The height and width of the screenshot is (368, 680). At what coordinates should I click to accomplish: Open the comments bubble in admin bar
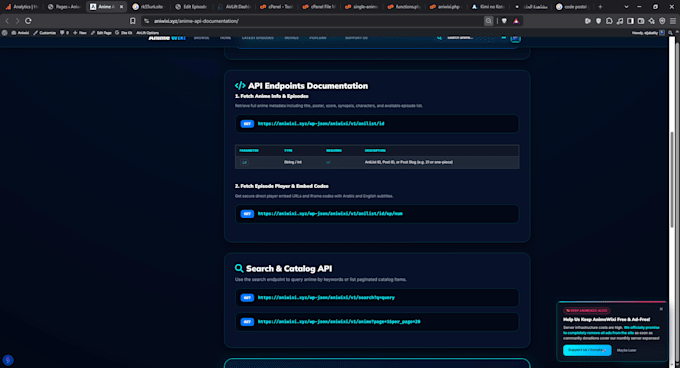(x=64, y=33)
